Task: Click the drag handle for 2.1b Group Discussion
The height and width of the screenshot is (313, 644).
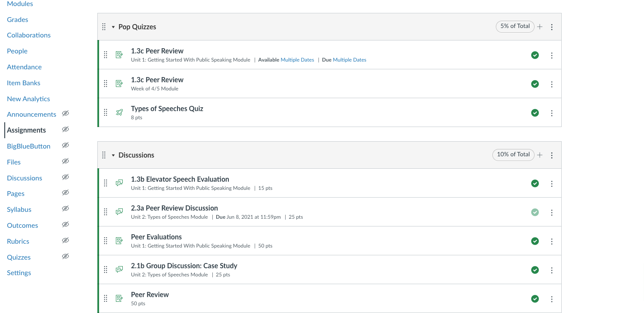Action: point(106,270)
